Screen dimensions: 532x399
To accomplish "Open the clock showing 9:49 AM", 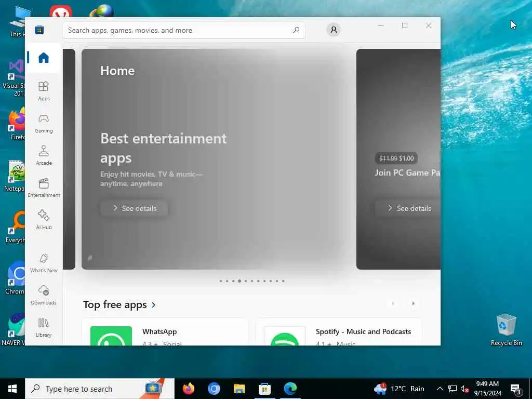I will [x=487, y=389].
